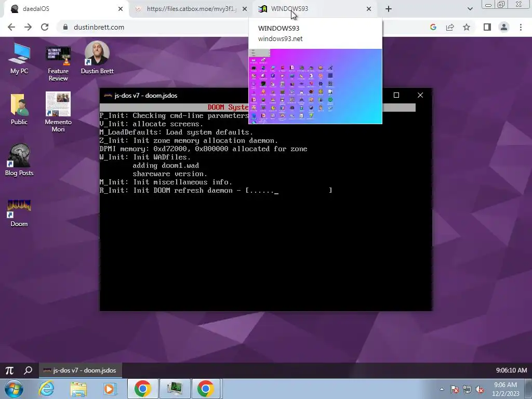Go back in browser history
532x399 pixels.
tap(11, 27)
